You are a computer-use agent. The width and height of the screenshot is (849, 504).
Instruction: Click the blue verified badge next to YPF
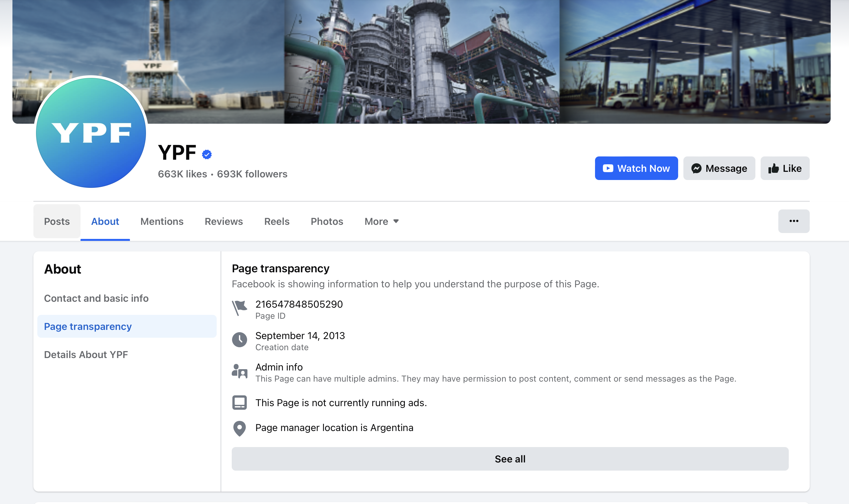(207, 154)
